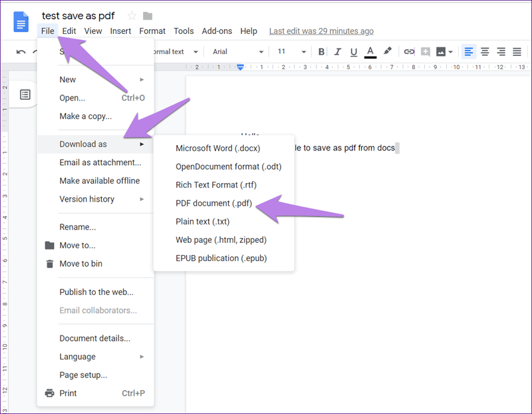Star the document with the star icon
This screenshot has width=532, height=414.
(132, 16)
